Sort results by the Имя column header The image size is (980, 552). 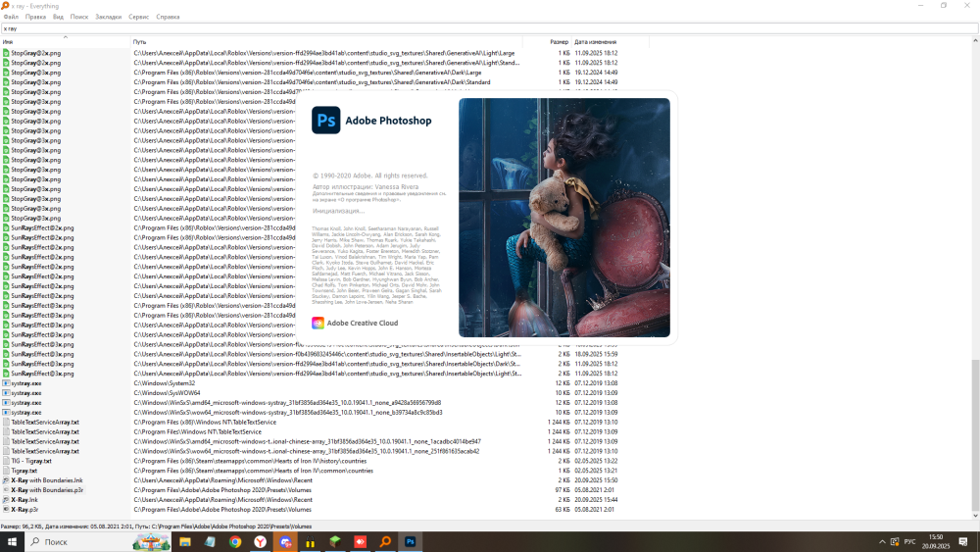click(x=65, y=42)
